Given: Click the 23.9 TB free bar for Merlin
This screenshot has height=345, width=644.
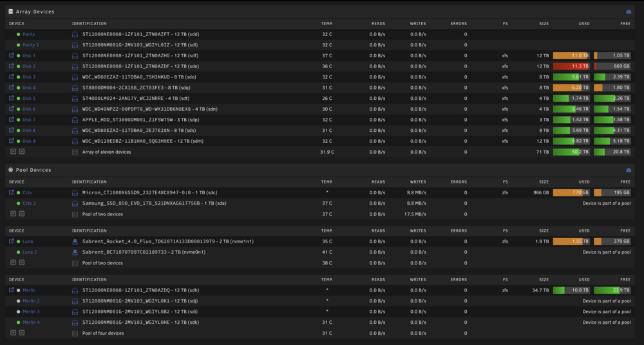Looking at the screenshot, I should 612,290.
